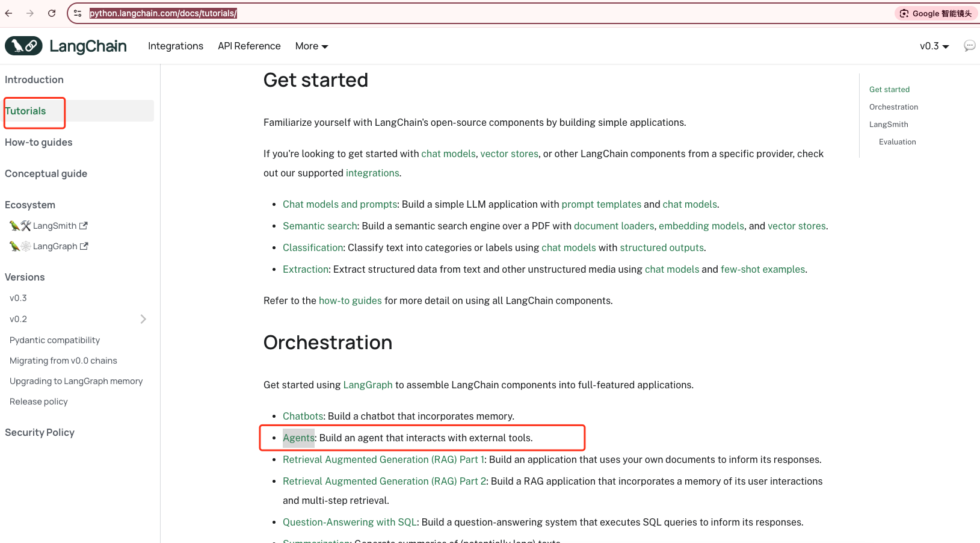Follow the how-to guides inline link
This screenshot has height=543, width=980.
[x=350, y=300]
